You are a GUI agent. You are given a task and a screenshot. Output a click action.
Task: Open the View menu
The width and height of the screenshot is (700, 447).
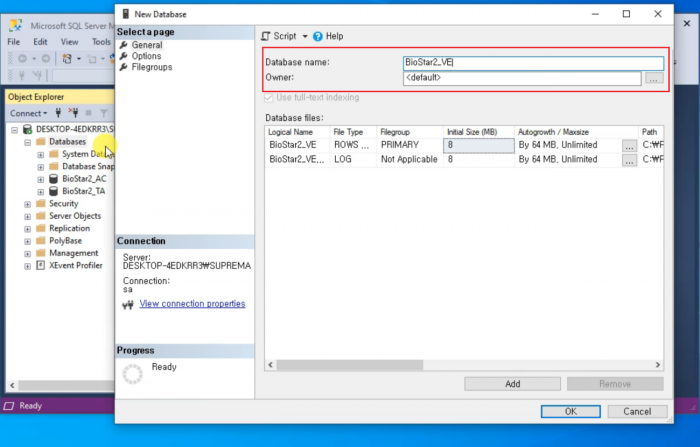pos(69,42)
